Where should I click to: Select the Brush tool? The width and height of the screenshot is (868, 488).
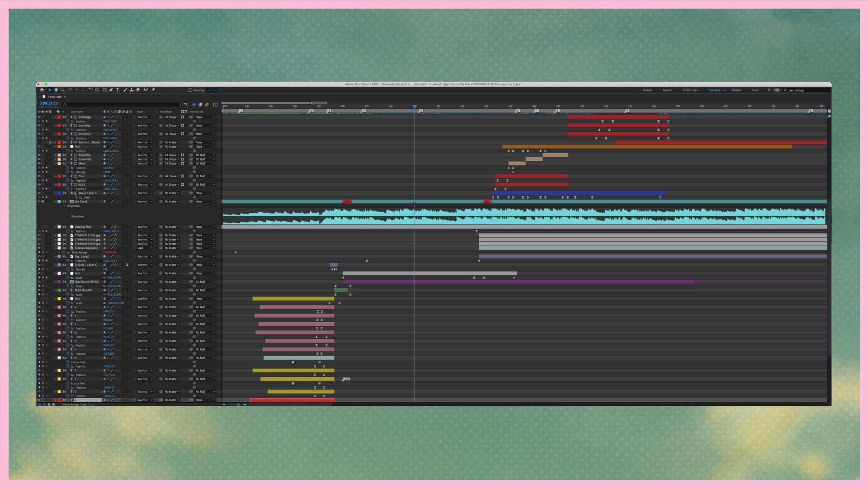pyautogui.click(x=125, y=90)
